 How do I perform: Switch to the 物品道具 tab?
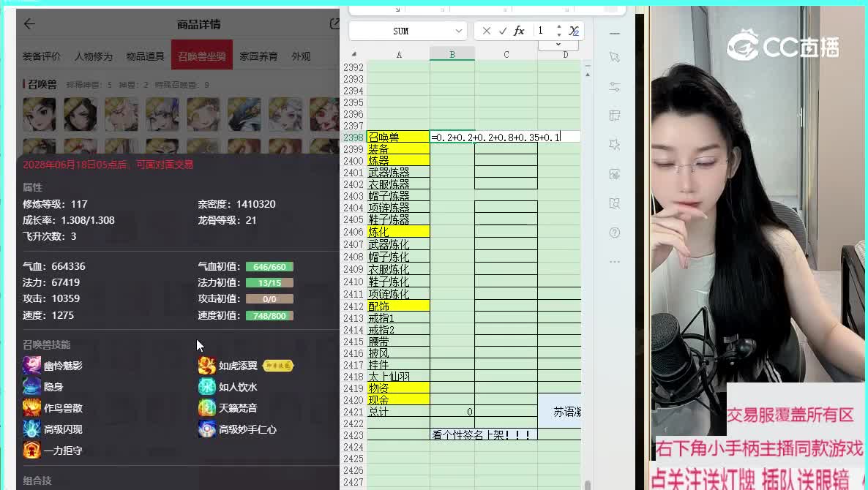pyautogui.click(x=145, y=56)
